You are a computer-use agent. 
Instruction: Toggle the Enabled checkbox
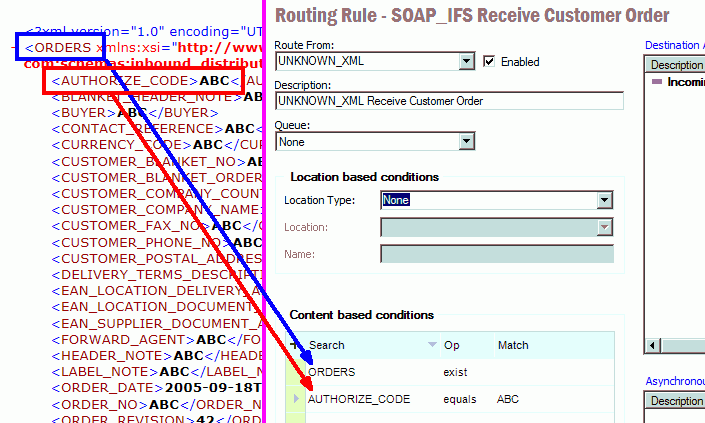[x=488, y=62]
